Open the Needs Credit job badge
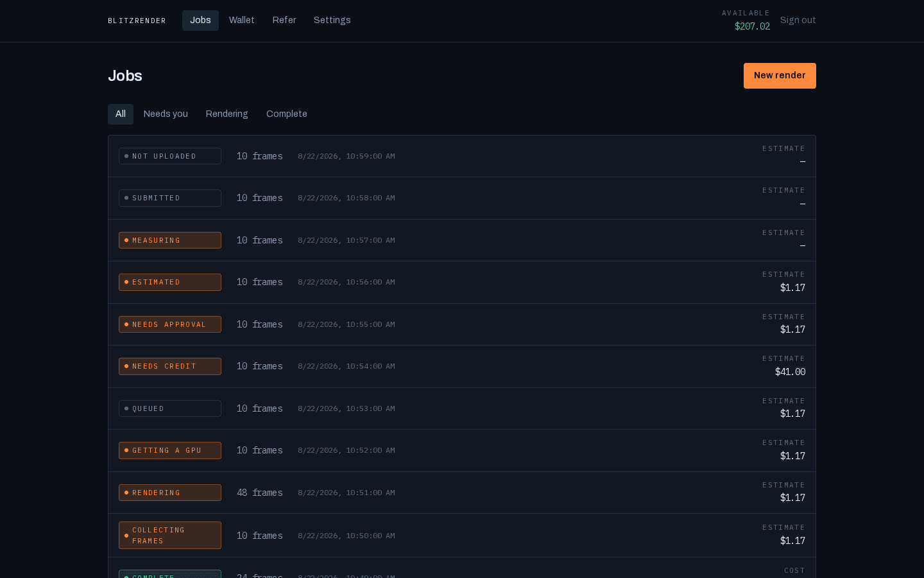924x578 pixels. 170,367
